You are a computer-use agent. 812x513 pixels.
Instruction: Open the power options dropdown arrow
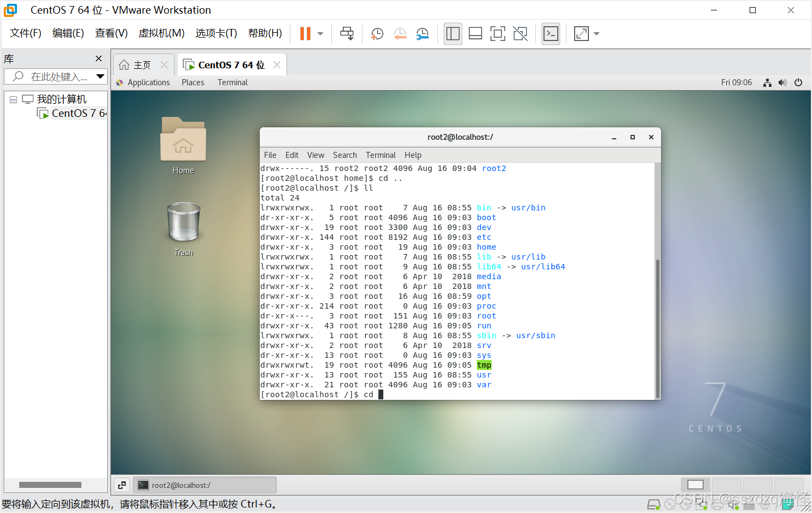[320, 34]
